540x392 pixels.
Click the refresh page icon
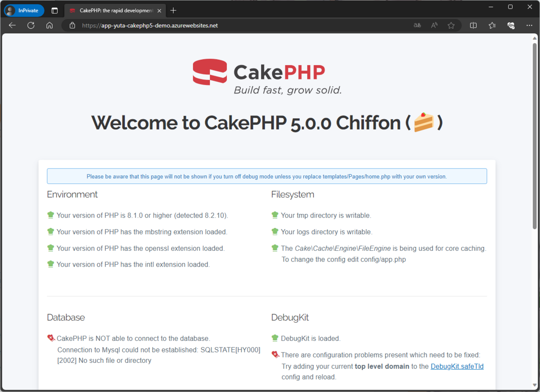[x=31, y=25]
